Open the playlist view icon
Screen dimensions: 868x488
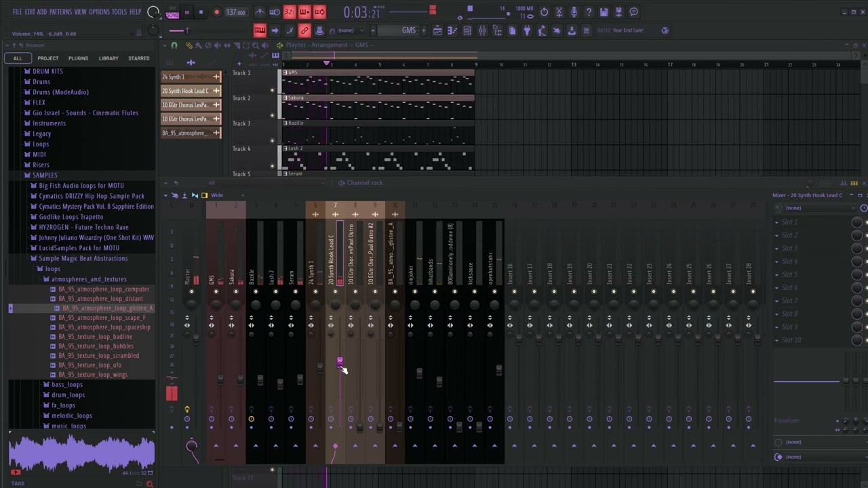click(437, 30)
